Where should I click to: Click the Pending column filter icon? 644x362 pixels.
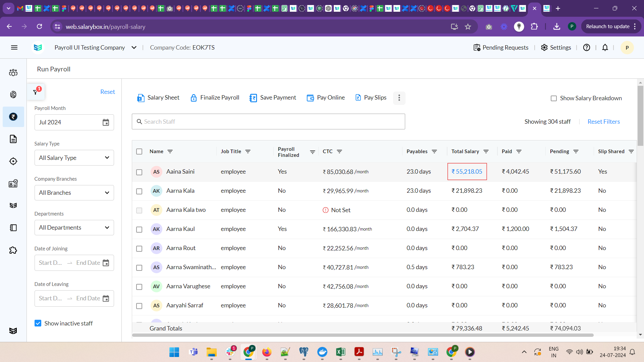click(576, 152)
